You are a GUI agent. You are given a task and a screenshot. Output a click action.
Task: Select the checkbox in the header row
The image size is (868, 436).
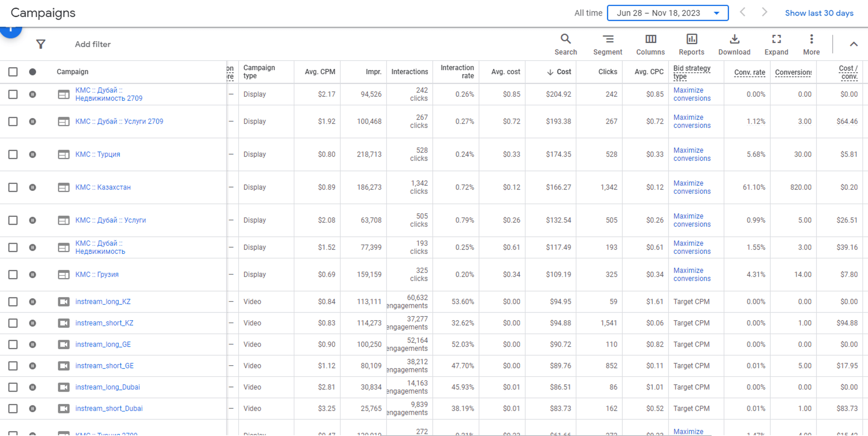point(13,72)
